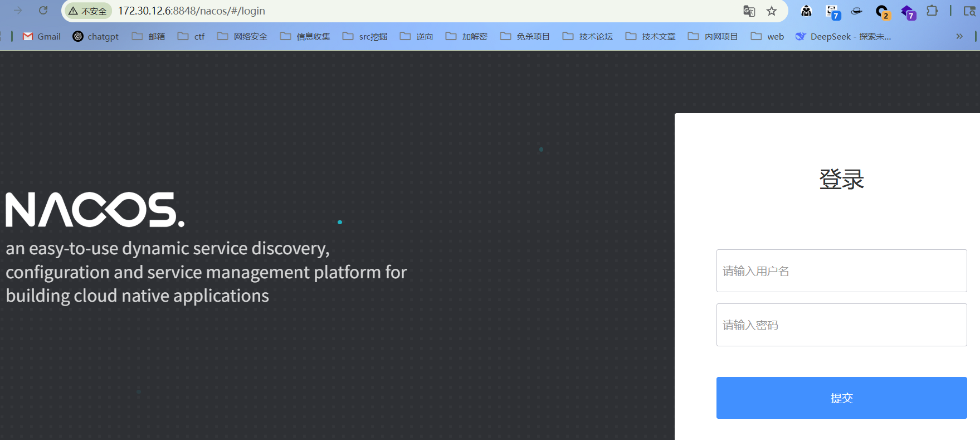
Task: Submit the login with the 提交 button
Action: 841,398
